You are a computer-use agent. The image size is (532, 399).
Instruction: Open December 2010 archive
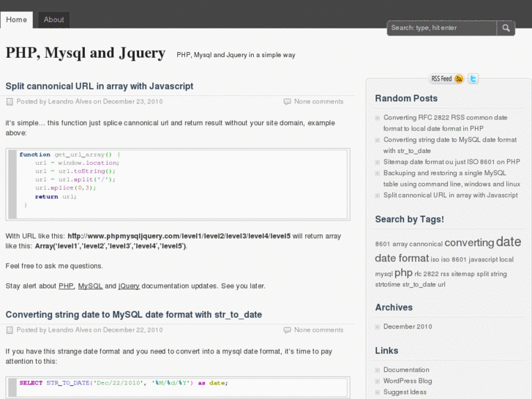[408, 327]
